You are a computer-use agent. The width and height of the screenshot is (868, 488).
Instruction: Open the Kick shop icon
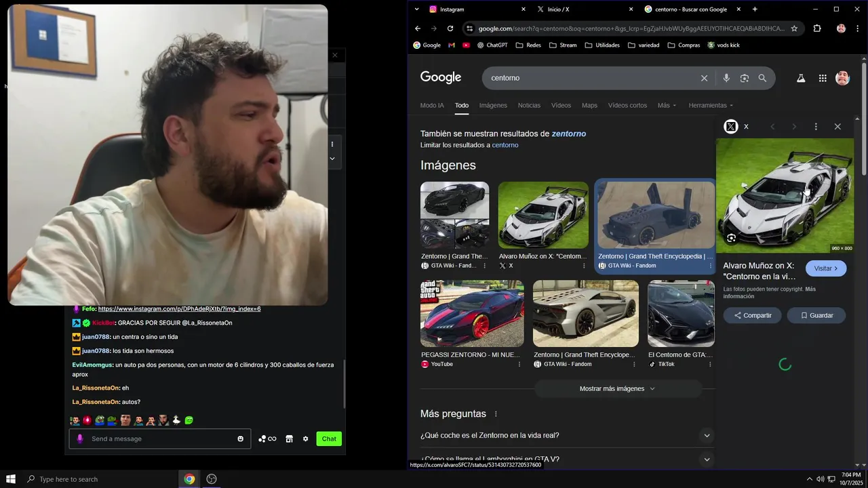[x=289, y=439]
